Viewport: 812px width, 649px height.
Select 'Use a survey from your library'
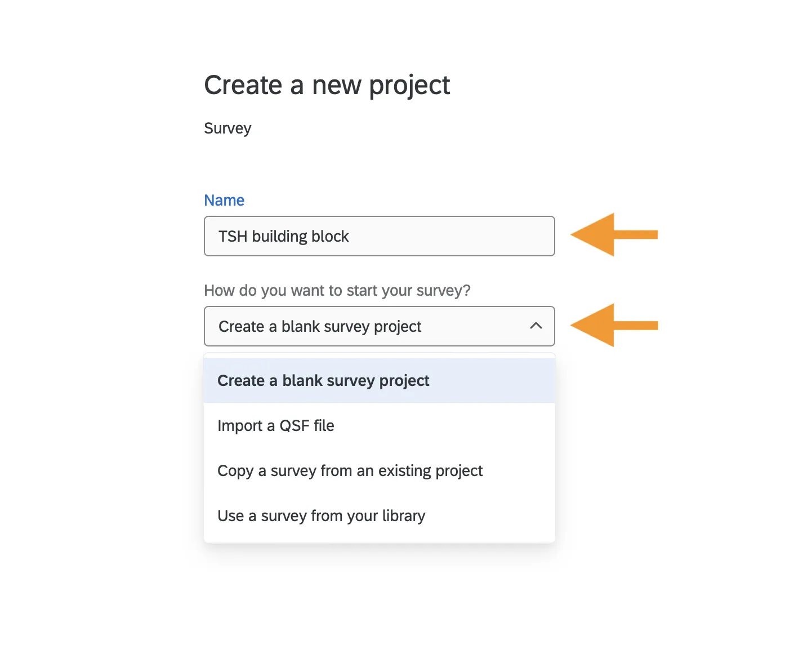click(321, 515)
